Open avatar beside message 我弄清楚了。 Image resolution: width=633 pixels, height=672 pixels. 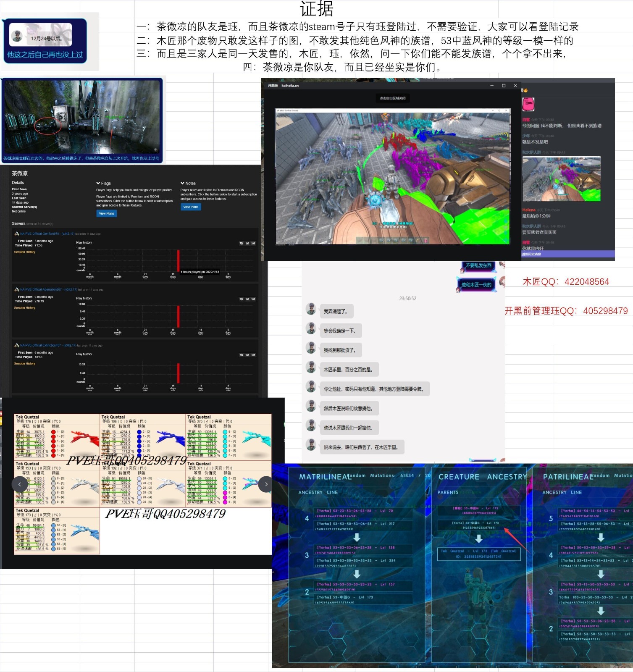[x=311, y=309]
